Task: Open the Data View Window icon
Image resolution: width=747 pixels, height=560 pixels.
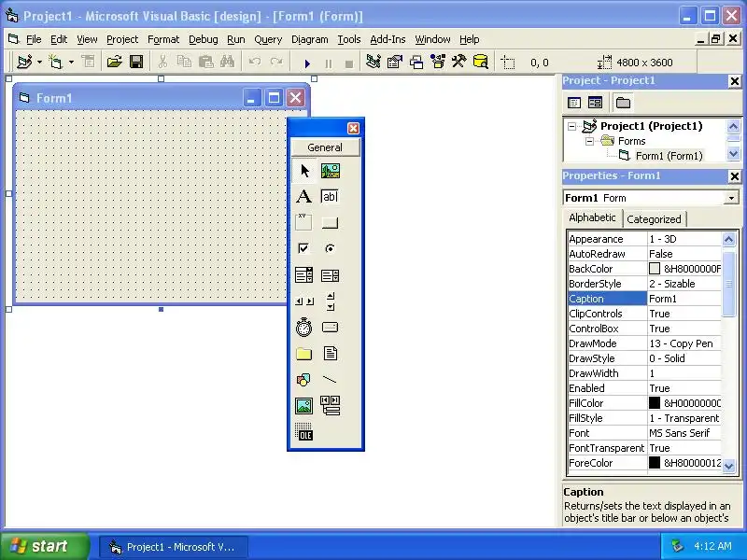Action: pyautogui.click(x=480, y=62)
